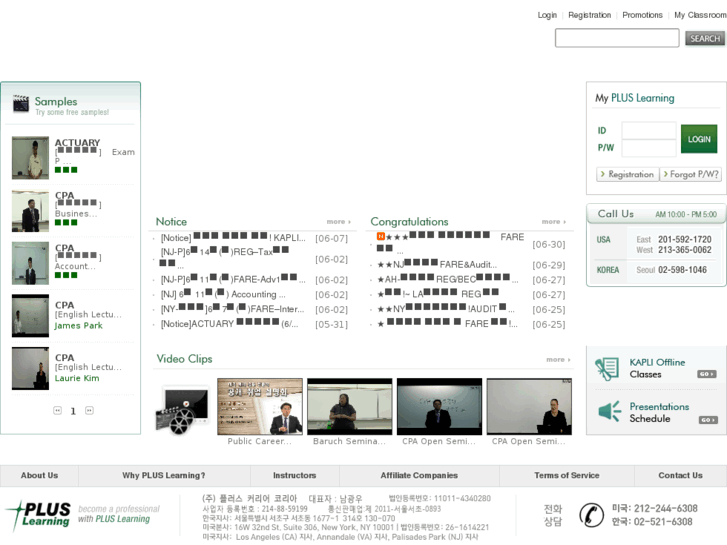Click the SEARCH button
The height and width of the screenshot is (545, 727).
click(705, 38)
